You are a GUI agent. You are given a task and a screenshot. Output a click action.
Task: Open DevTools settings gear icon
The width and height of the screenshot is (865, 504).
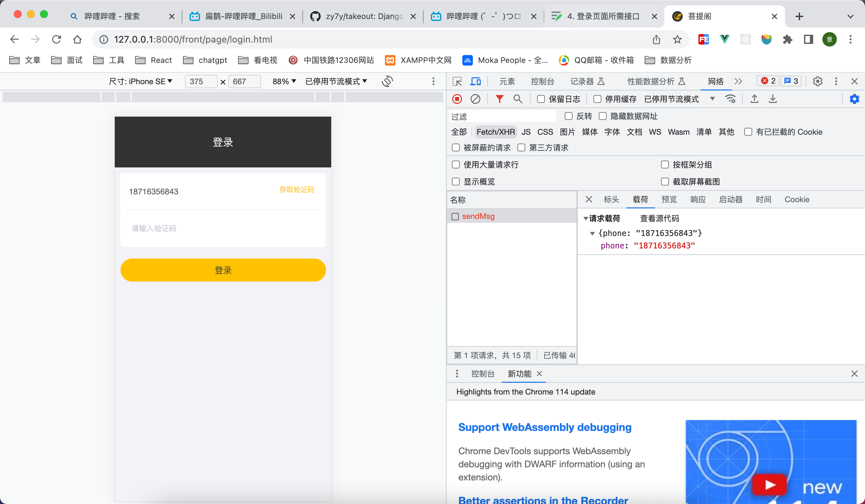click(818, 81)
